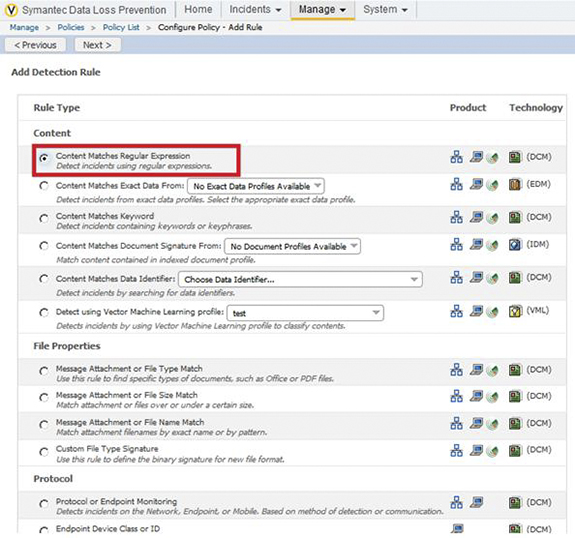Select Message Attachment or File Name Match radio
Viewport: 575px width, 538px height.
tap(44, 425)
